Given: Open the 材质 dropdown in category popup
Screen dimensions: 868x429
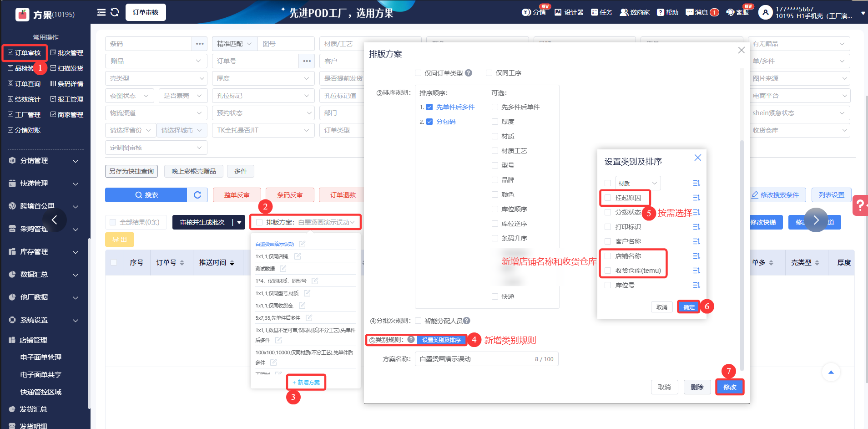Looking at the screenshot, I should pyautogui.click(x=638, y=183).
